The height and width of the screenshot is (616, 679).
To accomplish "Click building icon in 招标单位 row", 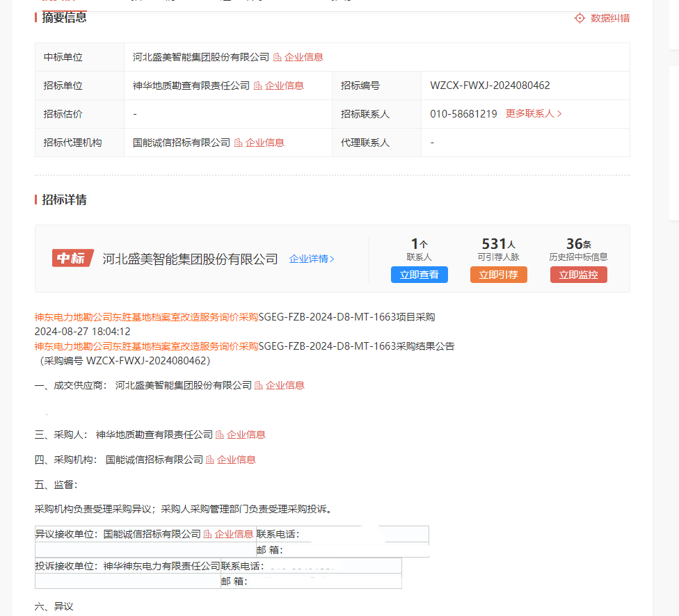I will point(258,86).
